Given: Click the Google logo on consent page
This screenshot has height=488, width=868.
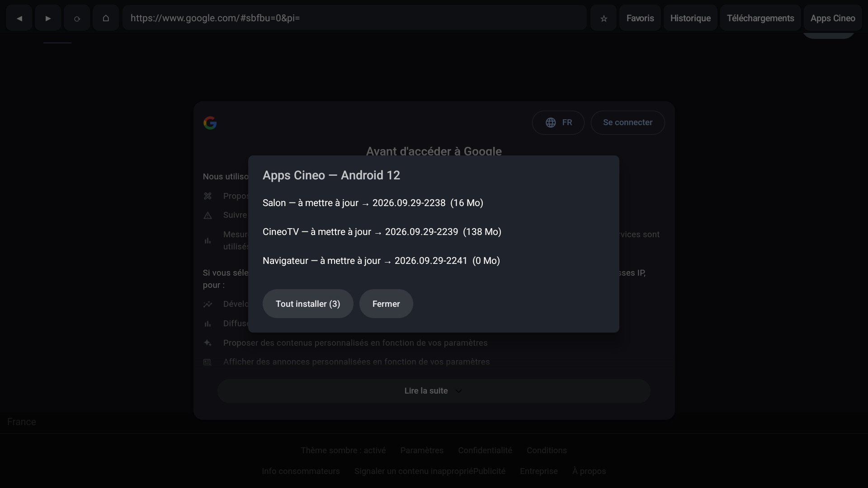Looking at the screenshot, I should (210, 123).
